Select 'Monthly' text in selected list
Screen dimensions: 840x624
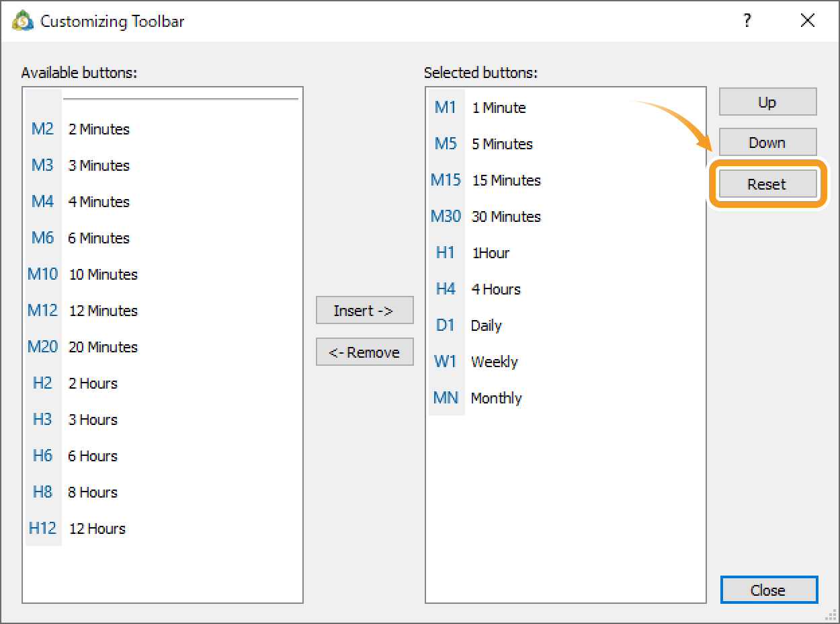point(497,398)
